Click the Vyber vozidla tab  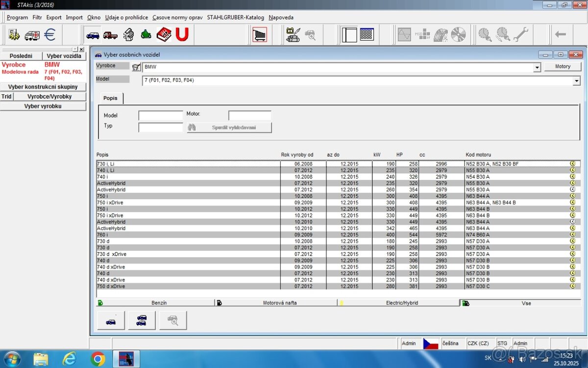click(x=64, y=56)
